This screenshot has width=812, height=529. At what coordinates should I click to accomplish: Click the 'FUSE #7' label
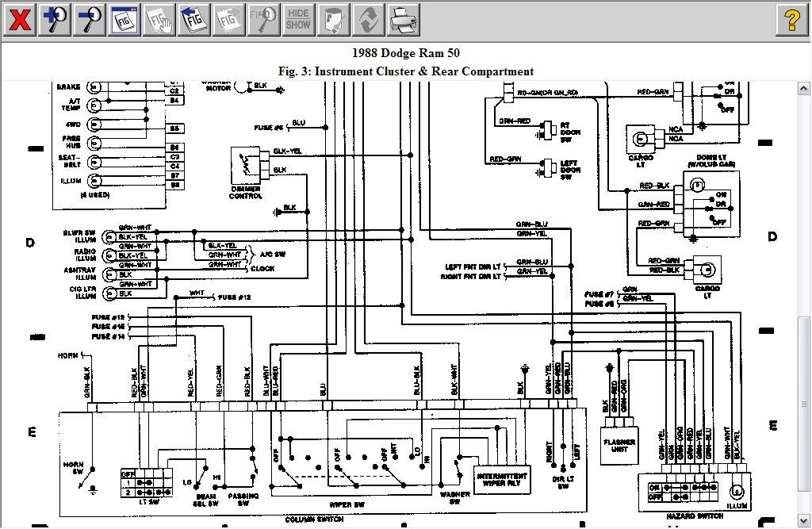[x=599, y=294]
